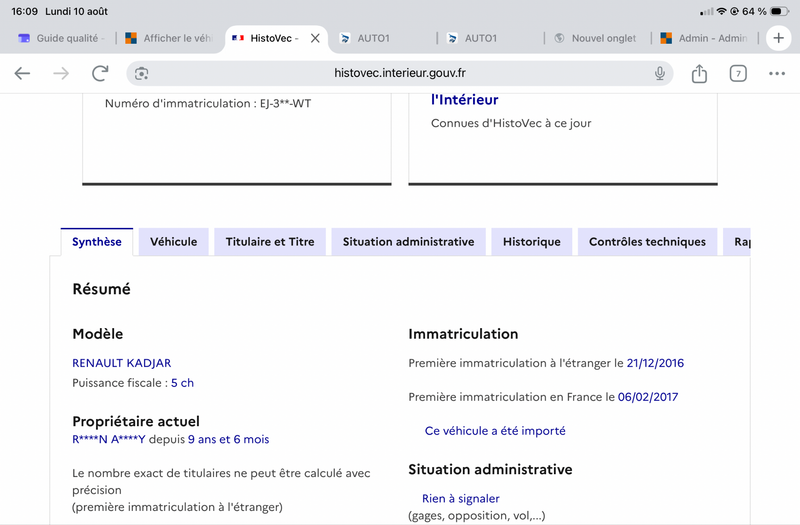The width and height of the screenshot is (800, 525).
Task: Open the Situation administrative tab
Action: [x=408, y=242]
